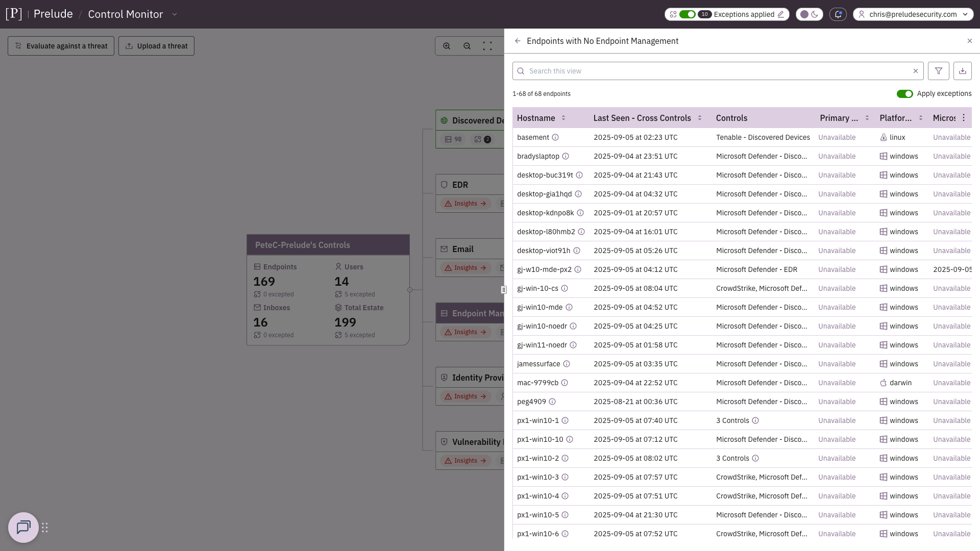Toggle the Apply exceptions switch
980x551 pixels.
[x=904, y=94]
